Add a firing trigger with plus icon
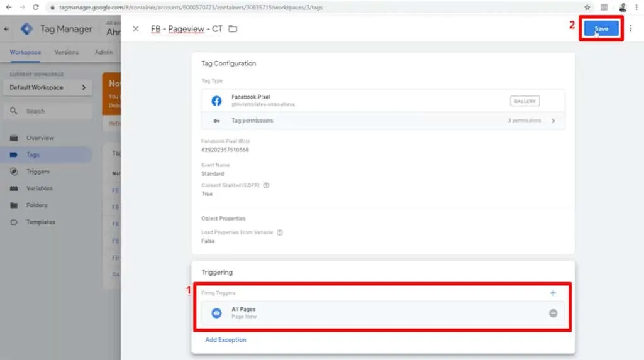The image size is (644, 360). coord(553,293)
